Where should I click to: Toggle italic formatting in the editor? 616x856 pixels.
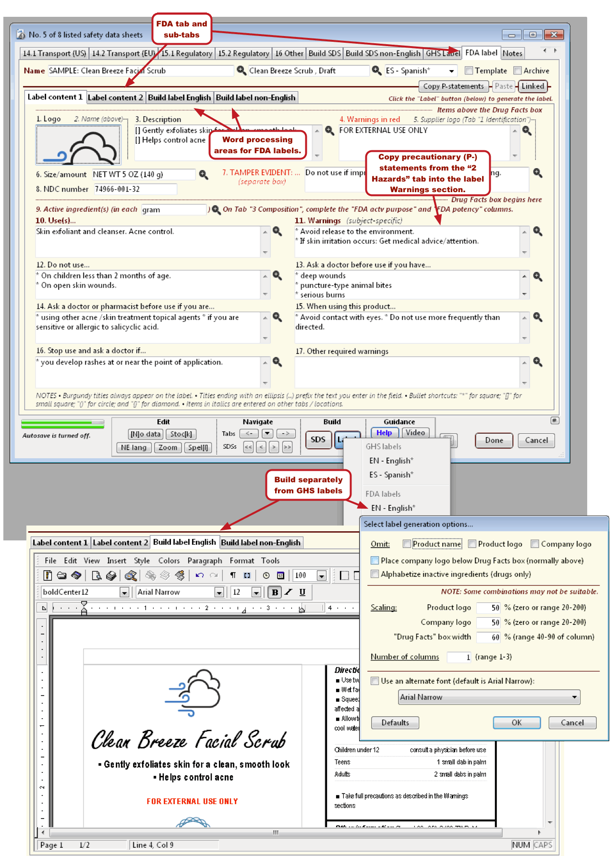(288, 592)
